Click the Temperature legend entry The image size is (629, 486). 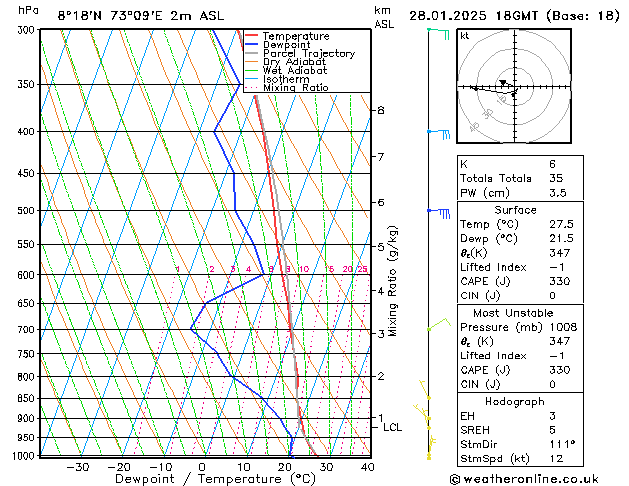coord(296,36)
